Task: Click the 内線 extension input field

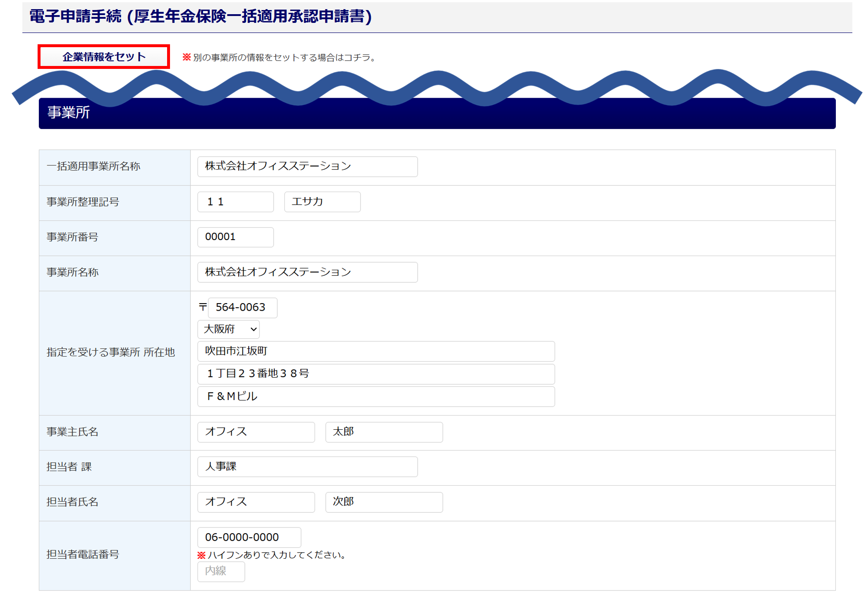Action: pos(221,571)
